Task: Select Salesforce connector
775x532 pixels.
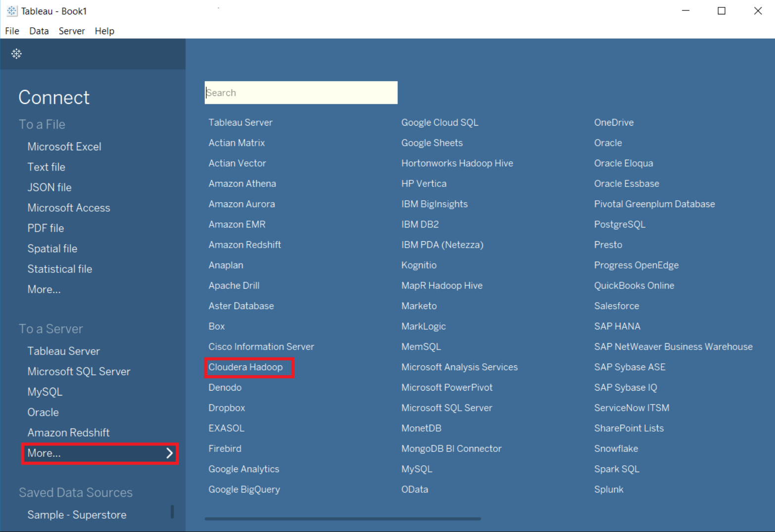Action: tap(617, 306)
